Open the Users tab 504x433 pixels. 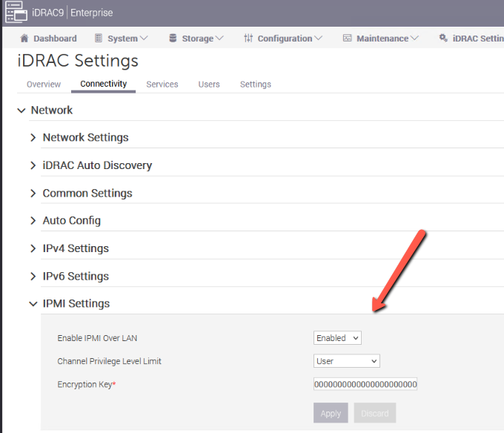point(209,85)
